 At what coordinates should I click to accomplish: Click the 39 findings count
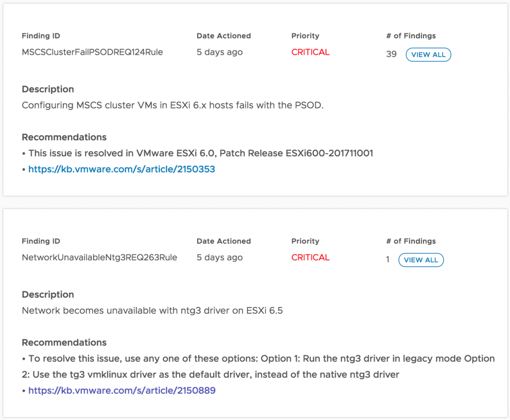click(391, 54)
